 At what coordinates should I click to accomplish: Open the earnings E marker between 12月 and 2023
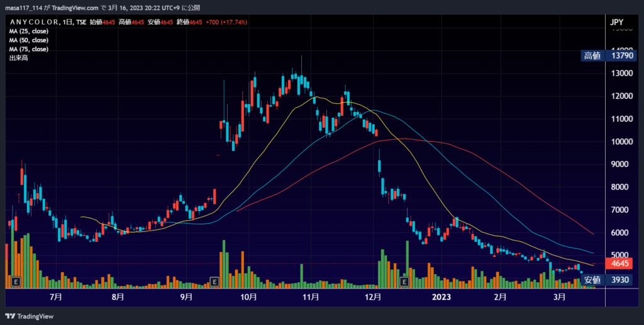(404, 282)
